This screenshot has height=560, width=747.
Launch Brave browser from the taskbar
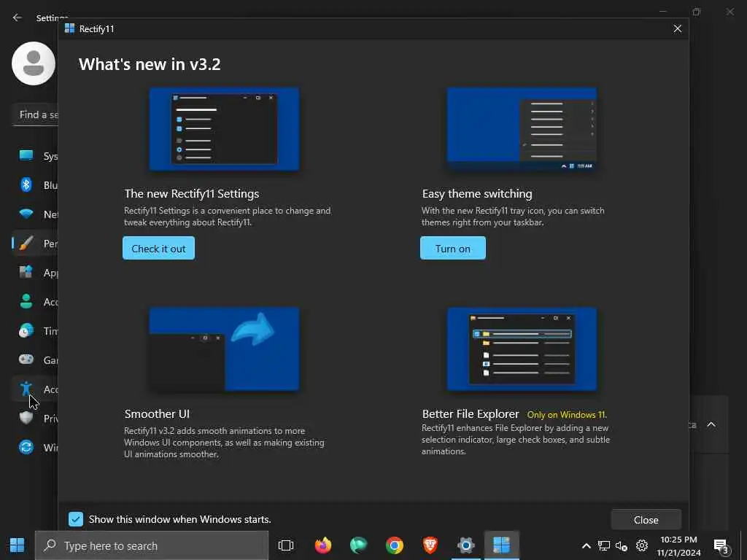coord(430,545)
